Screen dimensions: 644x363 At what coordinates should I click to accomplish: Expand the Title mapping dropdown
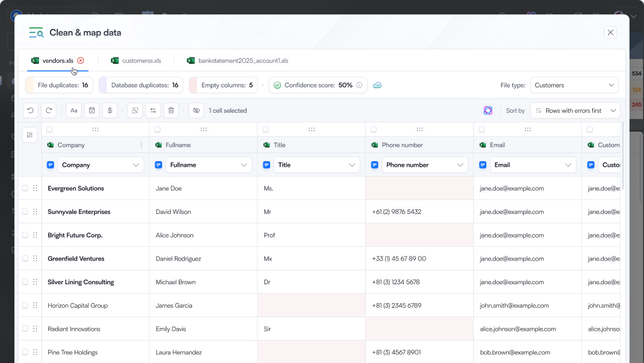pyautogui.click(x=317, y=165)
